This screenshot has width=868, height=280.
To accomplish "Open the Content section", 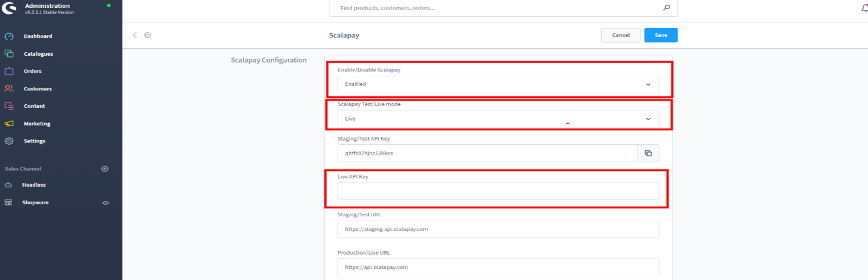I will (x=35, y=106).
